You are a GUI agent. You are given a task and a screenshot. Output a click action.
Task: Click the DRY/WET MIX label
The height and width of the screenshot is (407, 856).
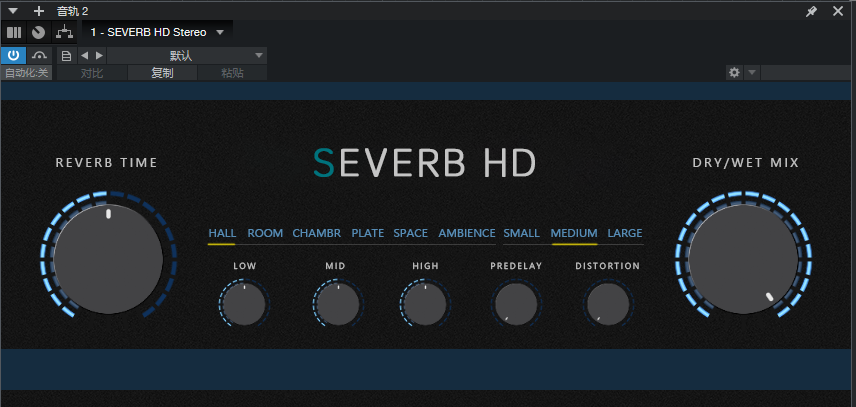746,163
